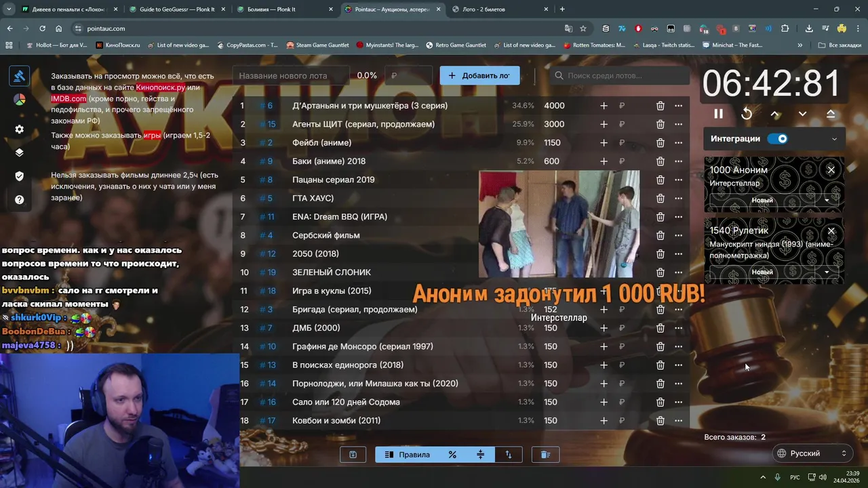
Task: Open the auction gavel sidebar icon
Action: (x=19, y=76)
